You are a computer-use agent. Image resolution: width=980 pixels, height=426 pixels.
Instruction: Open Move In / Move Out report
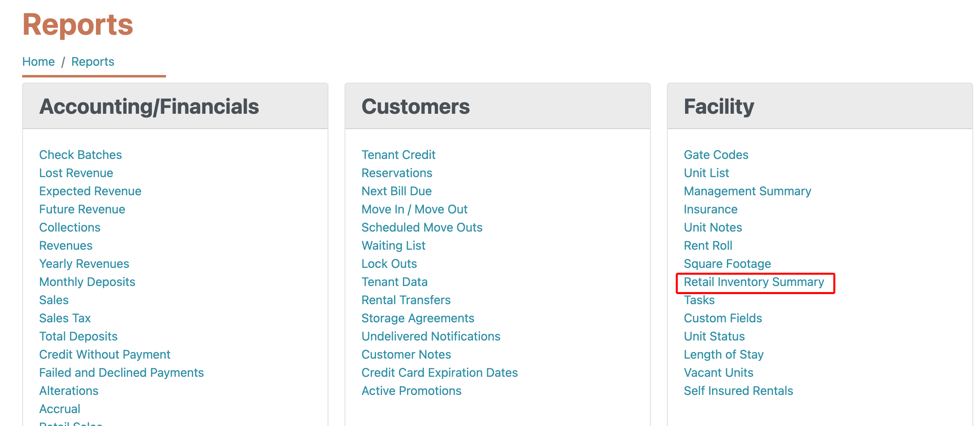pyautogui.click(x=414, y=209)
